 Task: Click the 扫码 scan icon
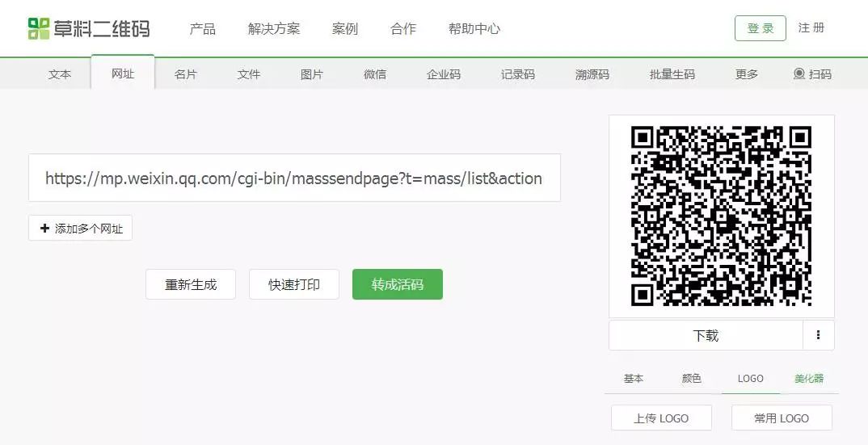coord(798,73)
